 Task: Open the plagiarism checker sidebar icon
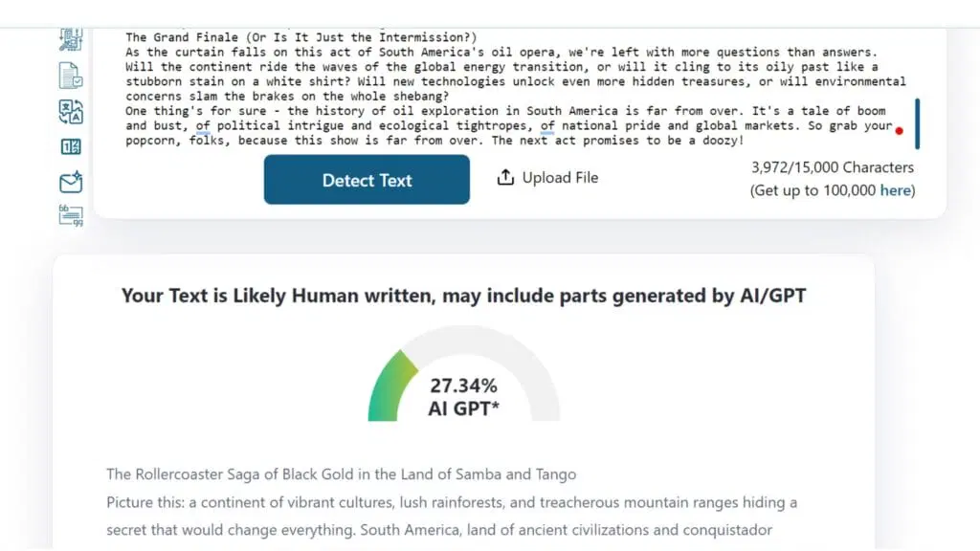71,38
